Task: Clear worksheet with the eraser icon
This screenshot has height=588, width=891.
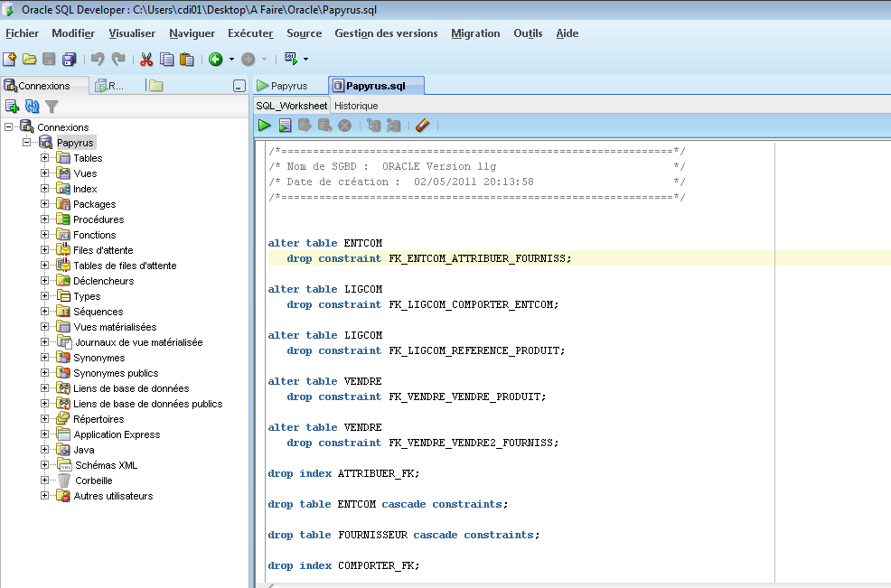Action: point(422,126)
